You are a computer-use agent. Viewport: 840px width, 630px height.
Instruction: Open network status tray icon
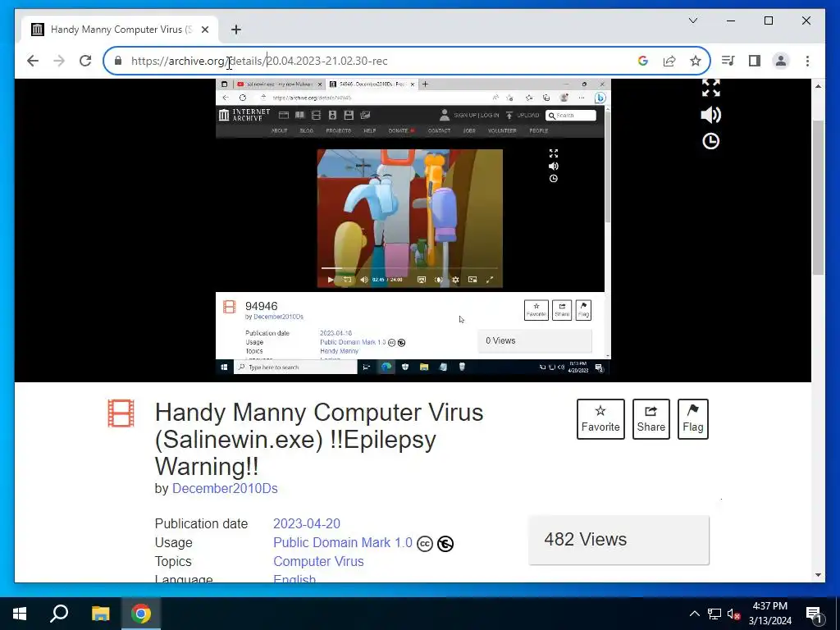(x=714, y=614)
